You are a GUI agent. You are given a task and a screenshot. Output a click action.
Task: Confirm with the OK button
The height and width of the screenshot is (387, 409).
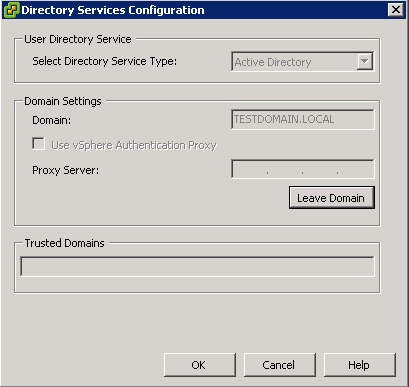200,365
